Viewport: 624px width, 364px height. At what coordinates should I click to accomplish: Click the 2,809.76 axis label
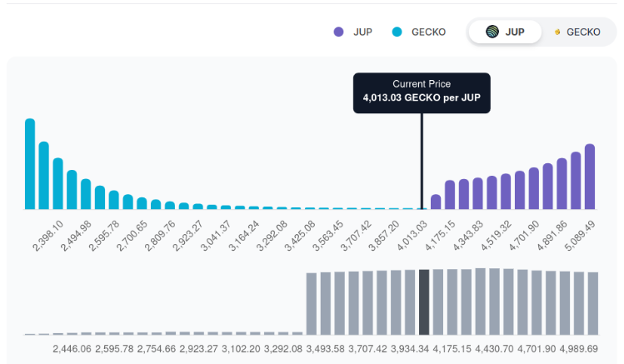click(160, 236)
